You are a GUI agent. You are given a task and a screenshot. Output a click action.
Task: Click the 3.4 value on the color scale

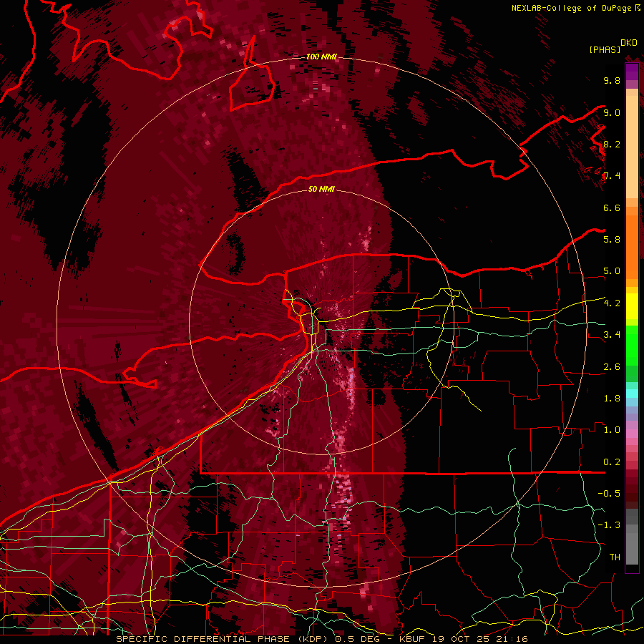coord(612,335)
